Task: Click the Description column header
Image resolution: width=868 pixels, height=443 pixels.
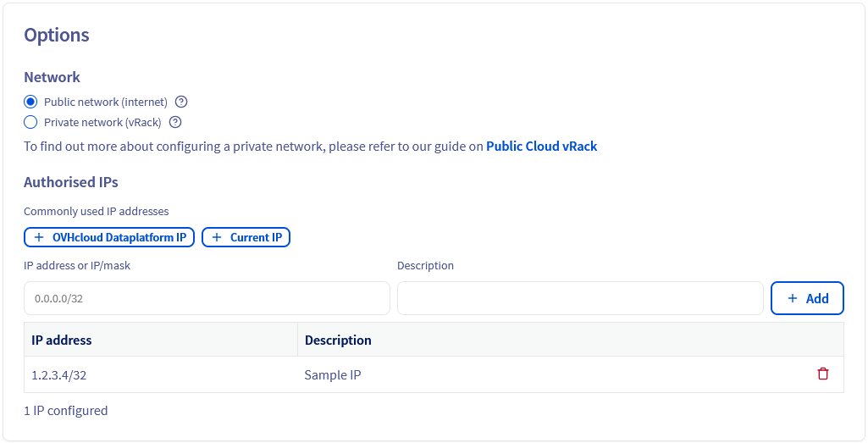Action: (338, 340)
